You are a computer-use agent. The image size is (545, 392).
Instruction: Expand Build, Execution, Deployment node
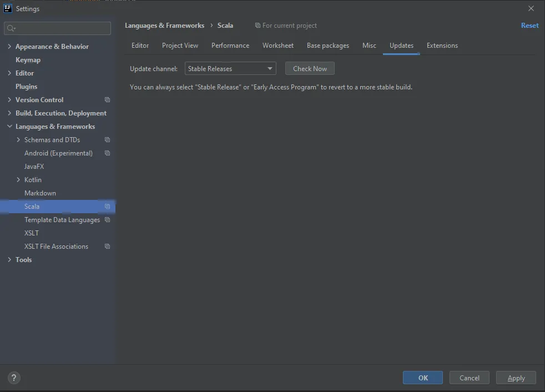(x=9, y=113)
